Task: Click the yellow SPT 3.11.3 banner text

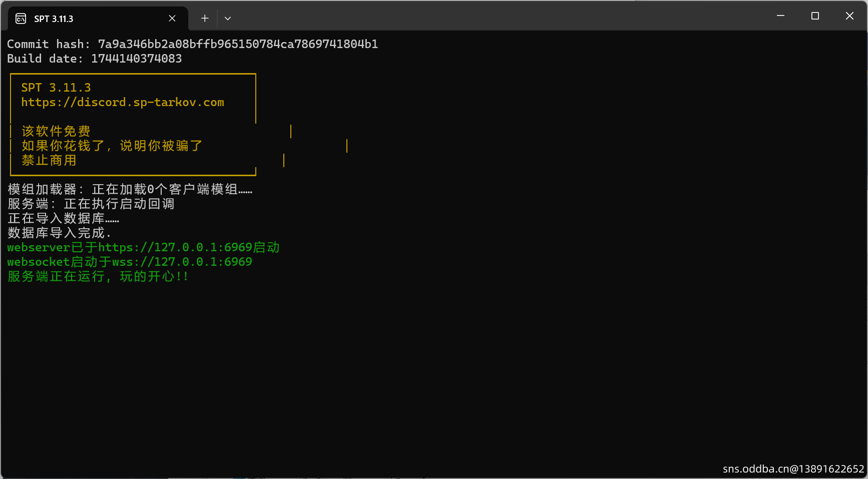Action: click(56, 88)
